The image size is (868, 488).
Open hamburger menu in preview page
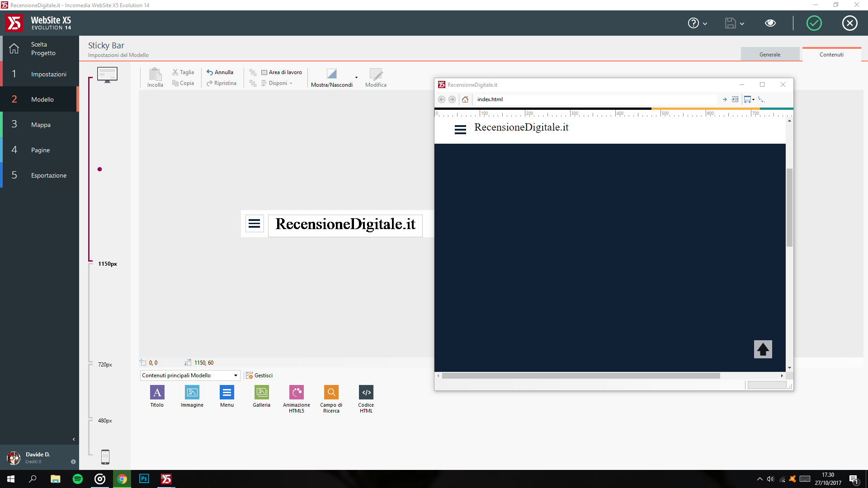click(x=460, y=130)
